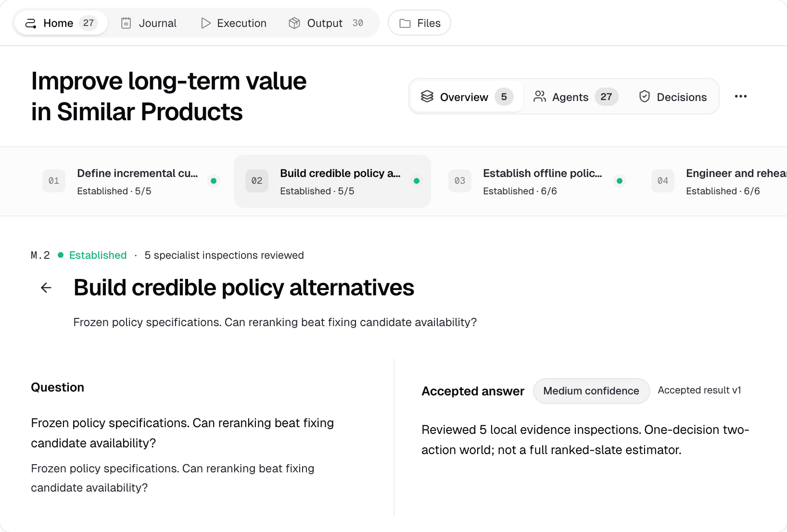
Task: Click the Home route icon
Action: (31, 23)
